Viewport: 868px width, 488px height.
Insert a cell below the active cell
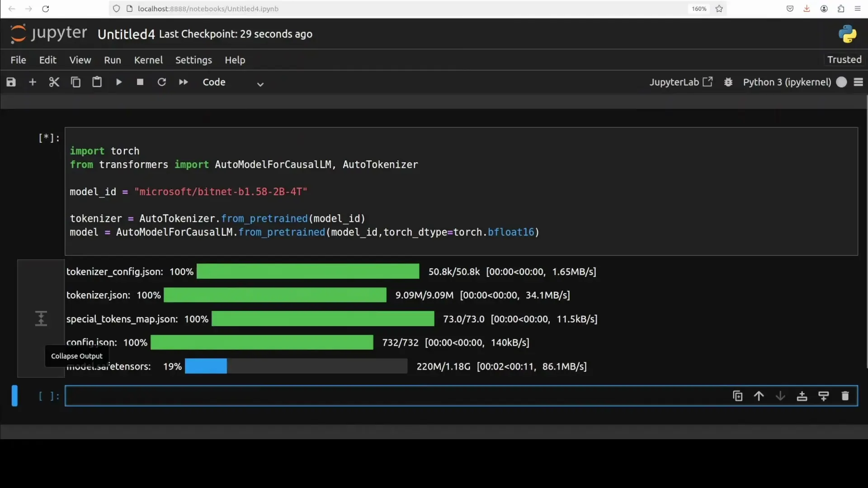pos(824,396)
